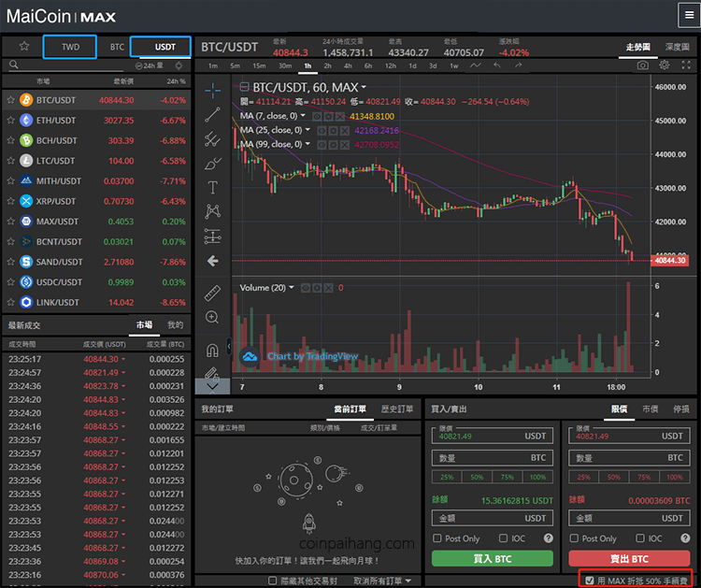Toggle the magnet mode tool
701x588 pixels.
click(x=212, y=351)
